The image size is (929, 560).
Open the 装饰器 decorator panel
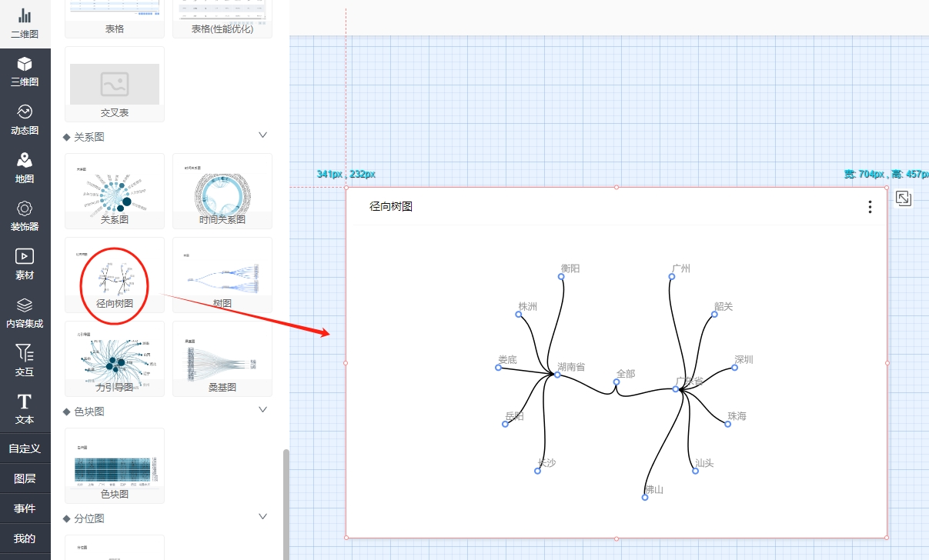coord(25,216)
